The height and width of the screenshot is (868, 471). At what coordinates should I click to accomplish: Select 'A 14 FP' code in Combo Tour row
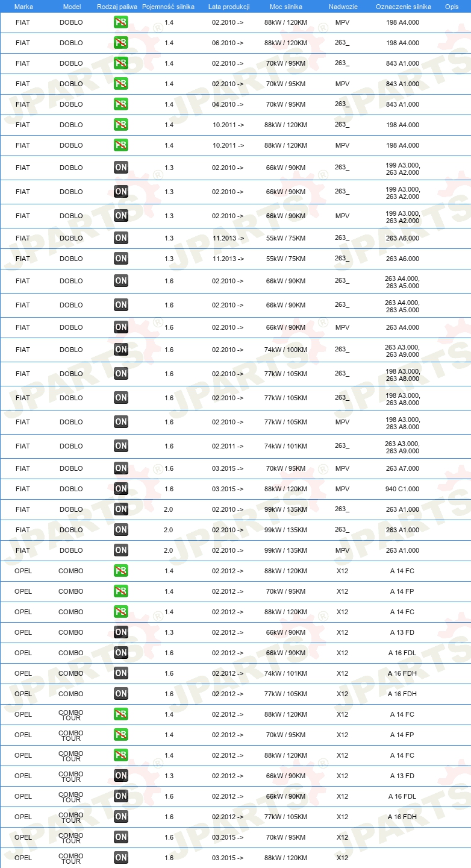pos(402,735)
